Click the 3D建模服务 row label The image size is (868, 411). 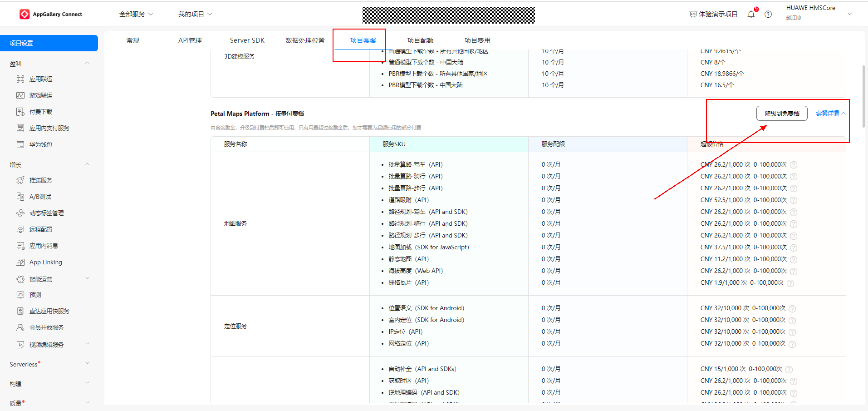(239, 56)
